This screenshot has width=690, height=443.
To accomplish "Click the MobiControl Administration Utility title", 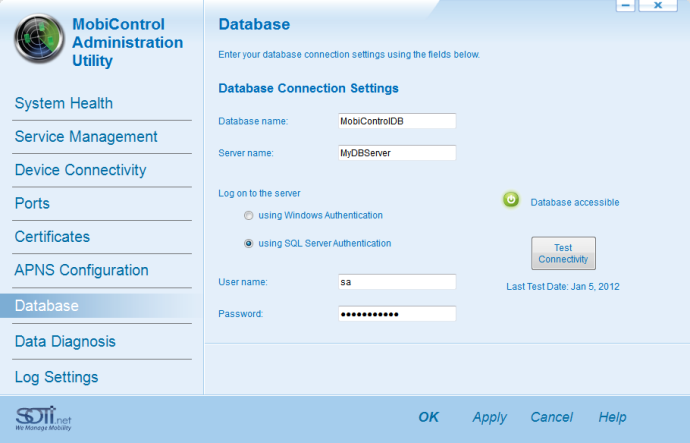I will [x=127, y=43].
